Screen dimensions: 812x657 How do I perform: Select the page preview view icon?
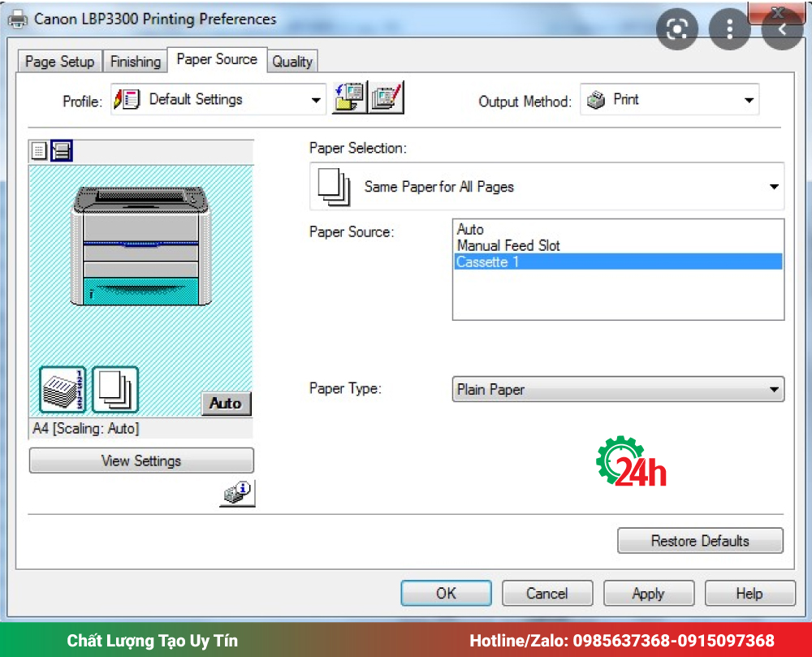click(39, 151)
